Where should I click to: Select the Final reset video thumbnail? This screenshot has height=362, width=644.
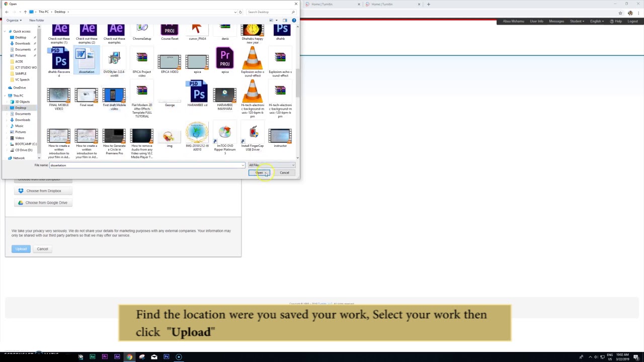coord(87,97)
